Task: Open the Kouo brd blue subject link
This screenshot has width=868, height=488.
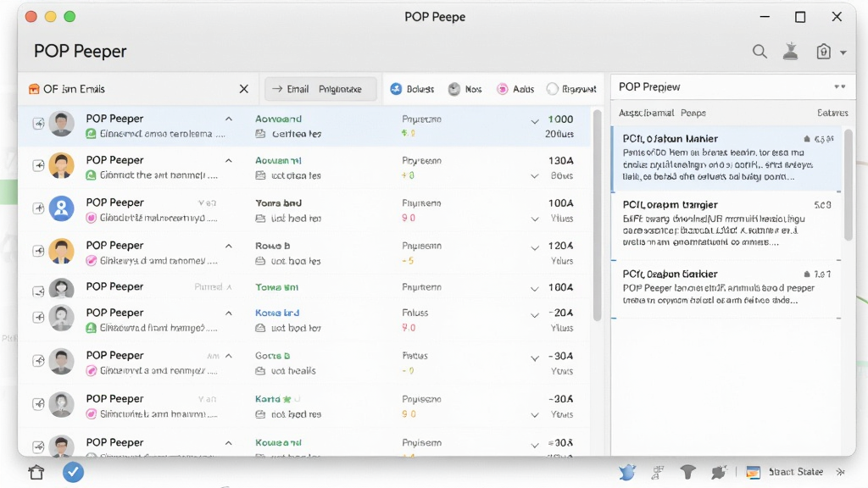Action: (x=277, y=313)
